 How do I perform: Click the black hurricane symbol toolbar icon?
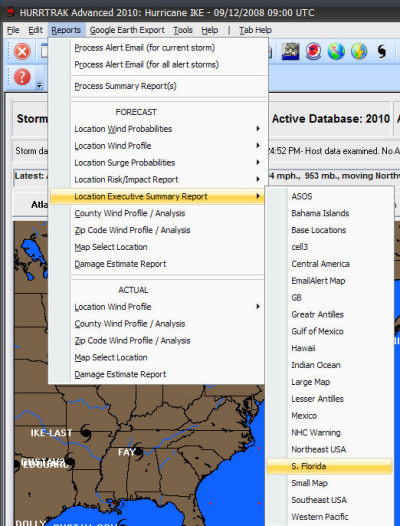coord(382,52)
